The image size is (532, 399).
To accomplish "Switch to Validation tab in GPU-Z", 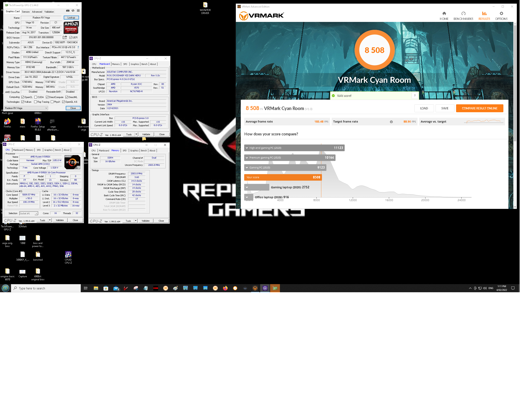I will click(49, 12).
